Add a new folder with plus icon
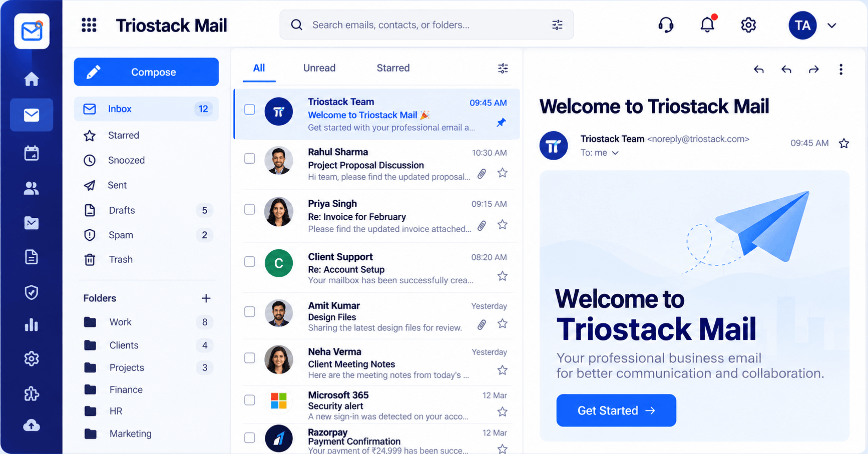Screen dimensions: 868x454 pyautogui.click(x=206, y=298)
